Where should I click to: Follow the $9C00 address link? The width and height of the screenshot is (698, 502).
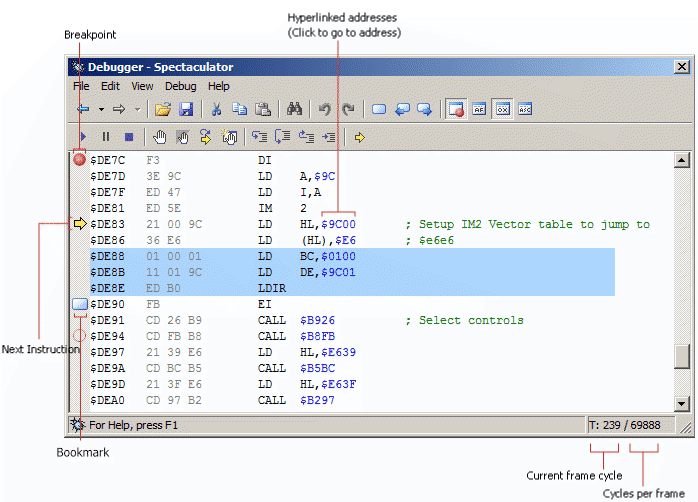click(x=338, y=224)
